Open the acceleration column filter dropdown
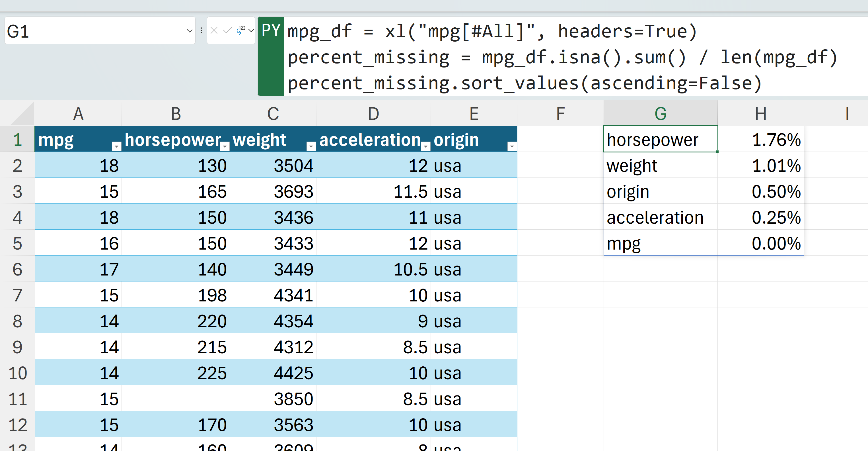 [425, 146]
